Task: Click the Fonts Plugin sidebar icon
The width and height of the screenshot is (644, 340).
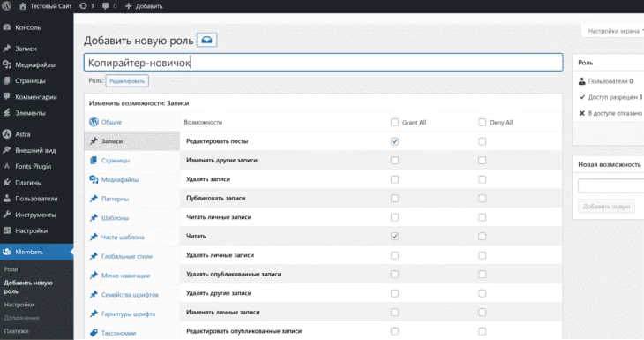Action: click(6, 166)
